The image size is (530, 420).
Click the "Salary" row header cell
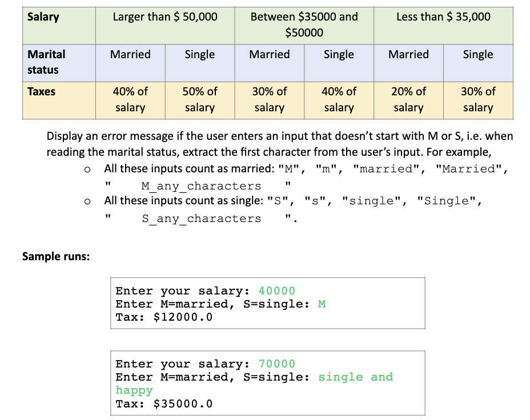coord(59,26)
